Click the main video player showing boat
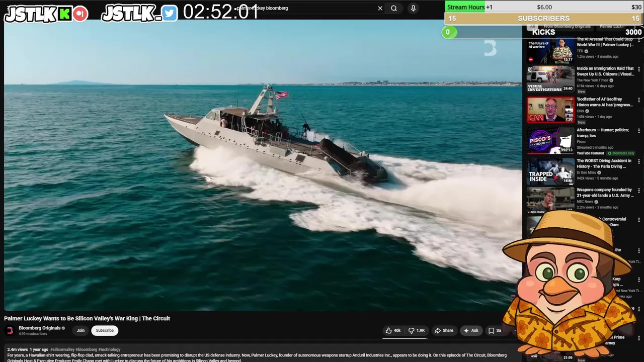The height and width of the screenshot is (362, 644). pyautogui.click(x=263, y=165)
